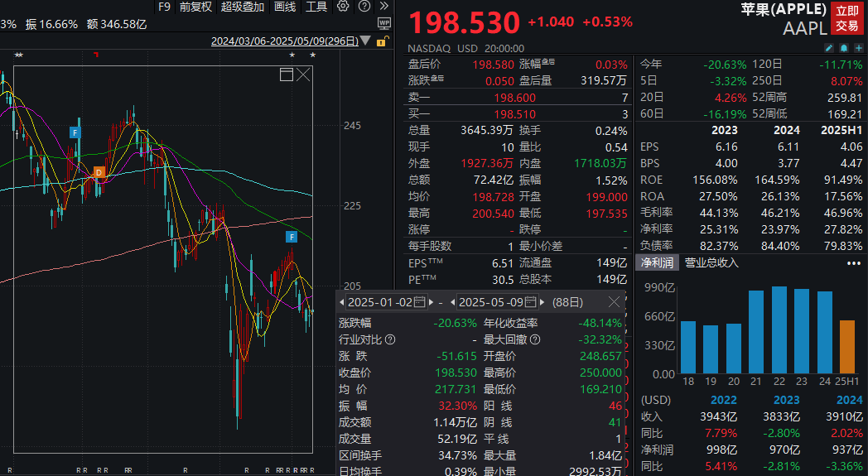Click the leftmost R marker on the chart axis
The image size is (868, 476).
9,470
